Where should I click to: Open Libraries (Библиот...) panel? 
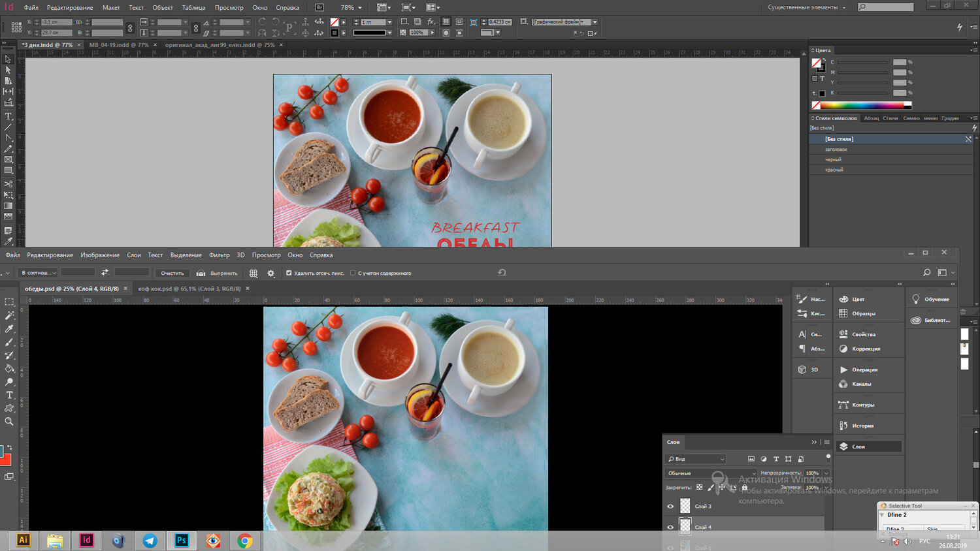pyautogui.click(x=931, y=320)
